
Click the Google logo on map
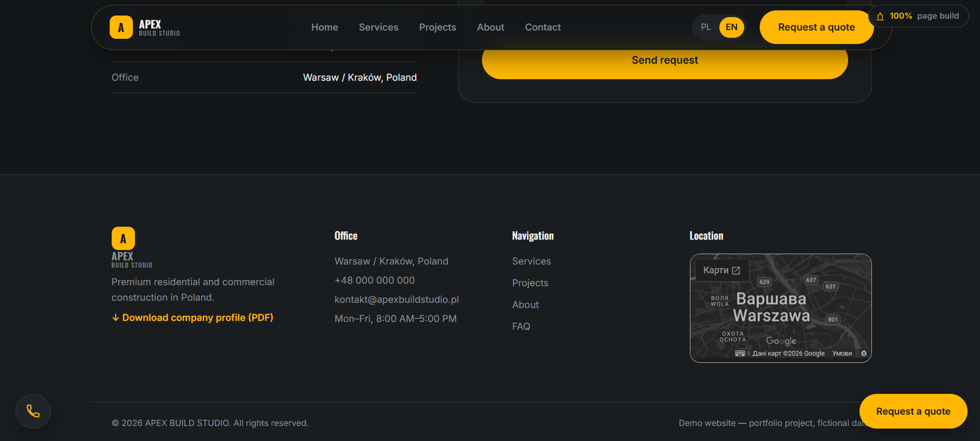781,341
